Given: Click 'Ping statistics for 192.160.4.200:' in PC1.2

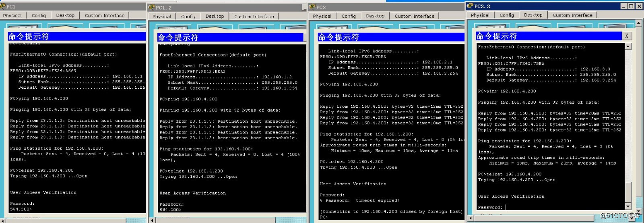Looking at the screenshot, I should (x=206, y=149).
